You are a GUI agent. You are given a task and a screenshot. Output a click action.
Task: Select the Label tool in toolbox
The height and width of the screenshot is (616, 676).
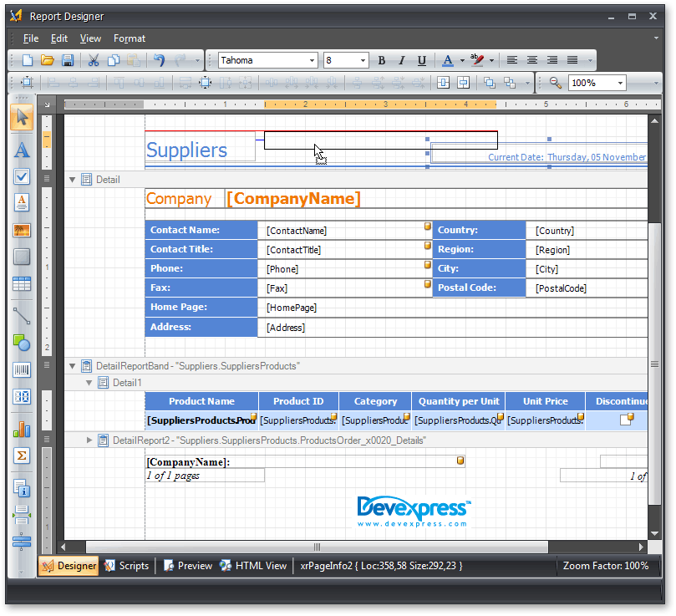(x=22, y=150)
